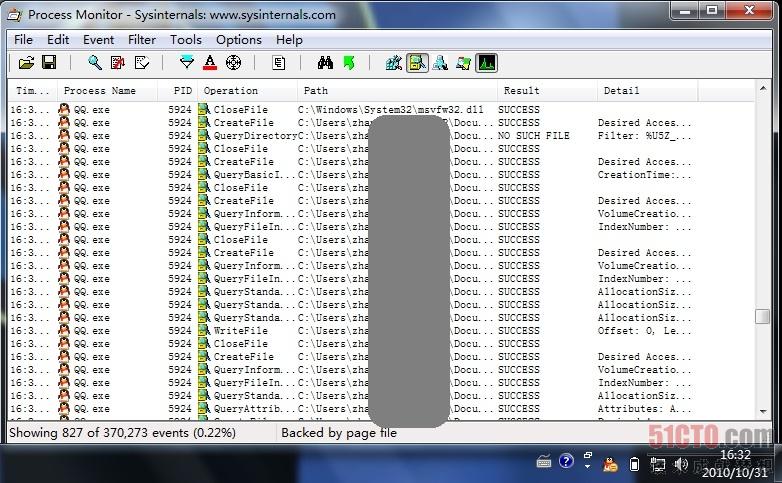Open the File menu
This screenshot has height=483, width=782.
[x=23, y=39]
